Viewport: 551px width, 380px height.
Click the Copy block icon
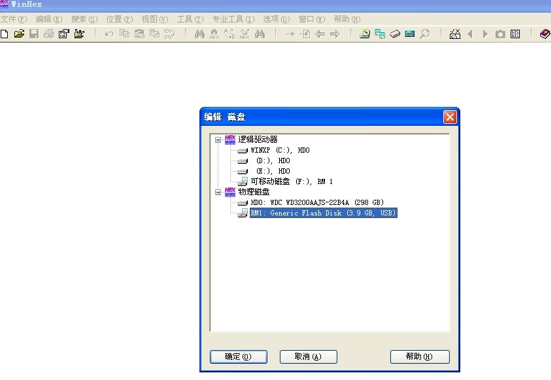[x=124, y=34]
